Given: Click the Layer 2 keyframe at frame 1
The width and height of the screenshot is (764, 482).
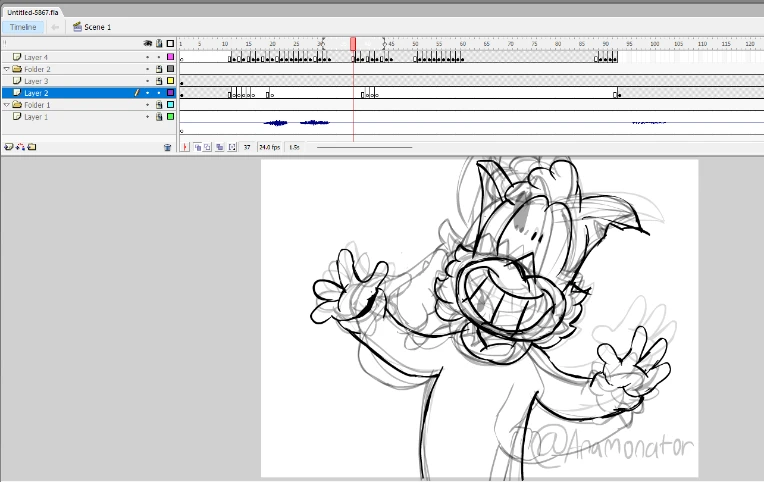Looking at the screenshot, I should (x=182, y=95).
